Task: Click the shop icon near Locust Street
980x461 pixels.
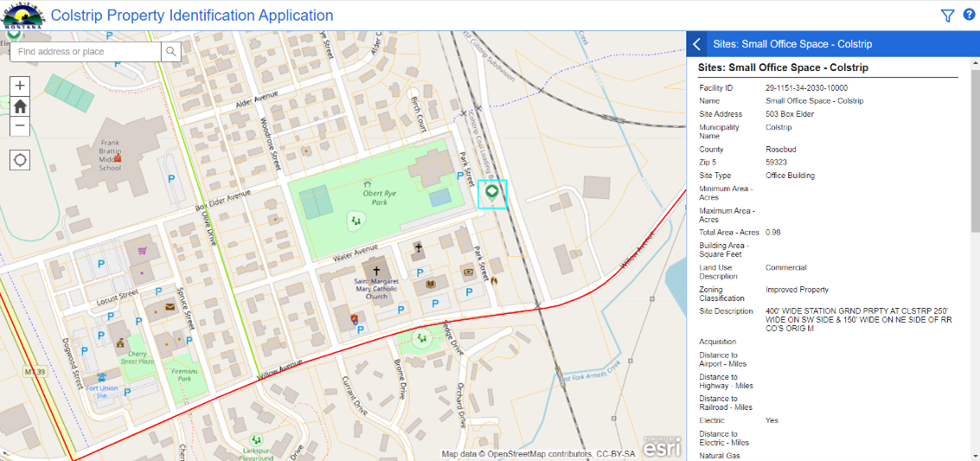Action: pyautogui.click(x=143, y=251)
